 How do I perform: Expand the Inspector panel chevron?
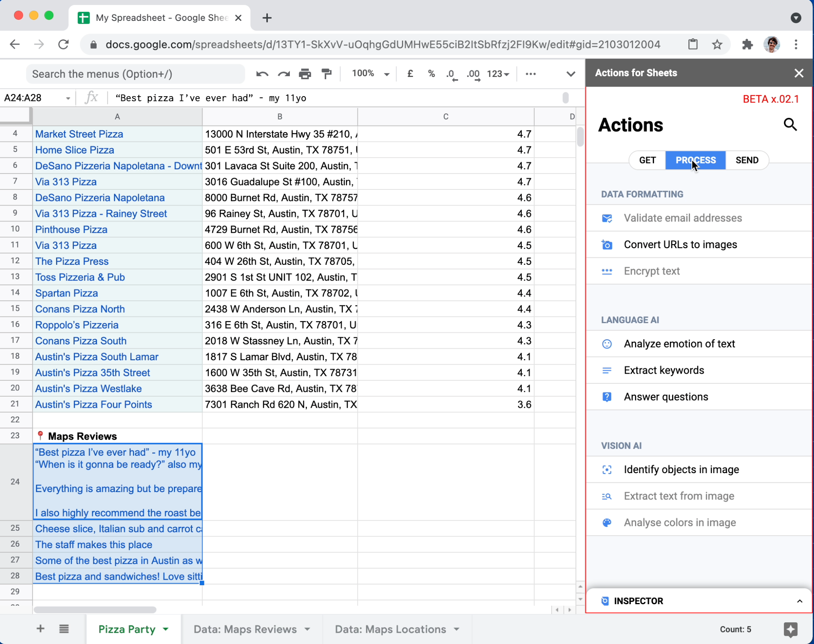pos(800,601)
